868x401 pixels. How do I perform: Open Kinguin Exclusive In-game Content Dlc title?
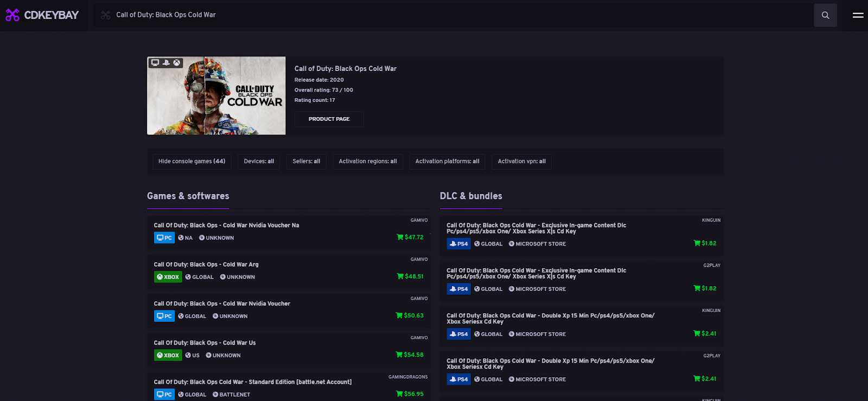[x=537, y=228]
